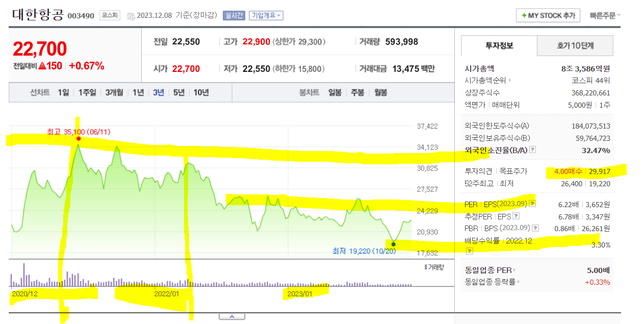Image resolution: width=644 pixels, height=324 pixels.
Task: Click the 실시간 button
Action: pyautogui.click(x=234, y=15)
